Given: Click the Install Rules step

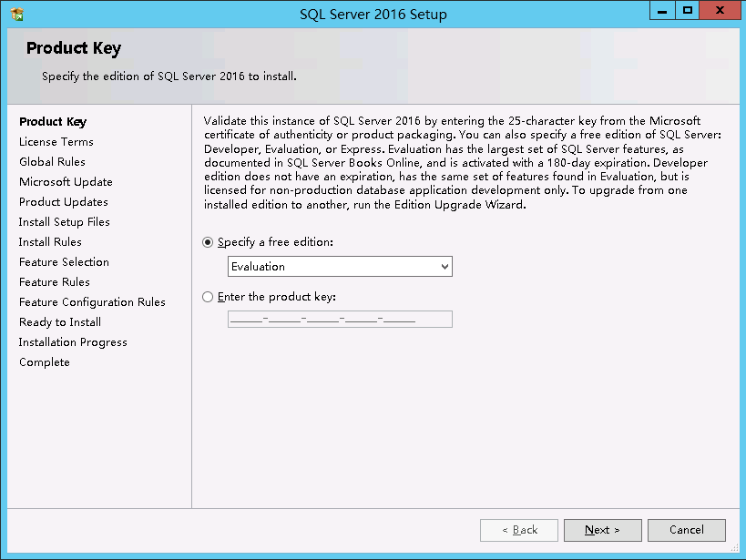Looking at the screenshot, I should point(50,241).
